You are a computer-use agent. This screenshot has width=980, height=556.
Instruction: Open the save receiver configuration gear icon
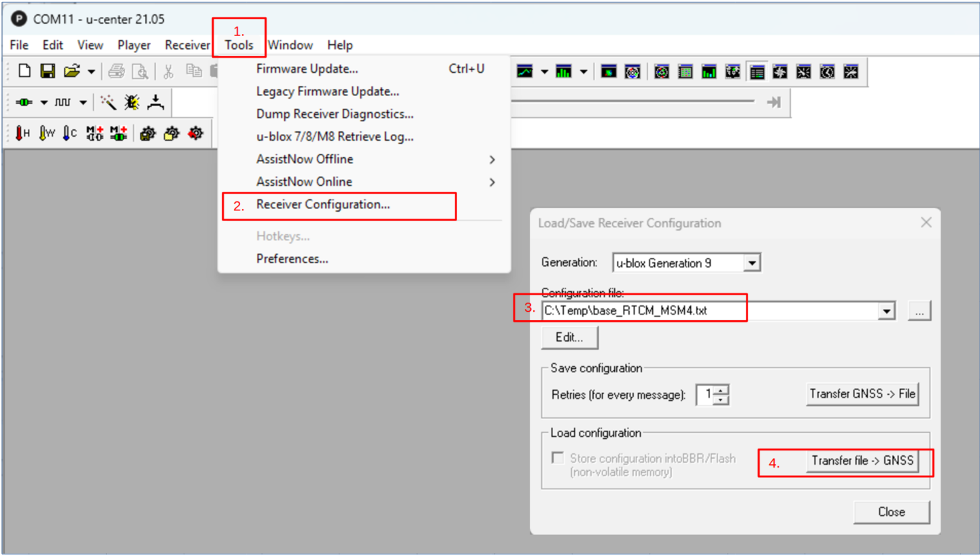point(148,133)
